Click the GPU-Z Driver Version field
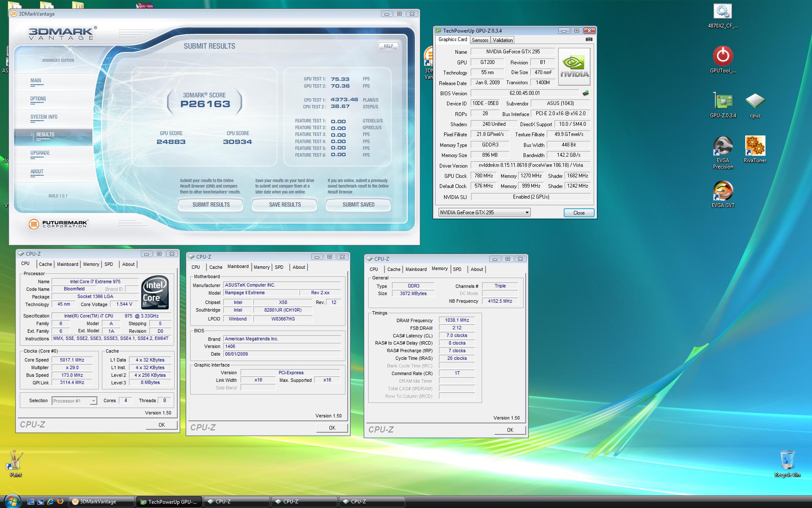The width and height of the screenshot is (812, 508). pyautogui.click(x=530, y=166)
